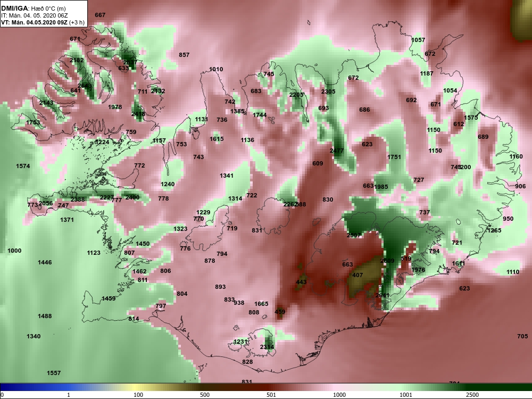This screenshot has width=532, height=399.
Task: Click the map value "2182"
Action: pyautogui.click(x=77, y=60)
